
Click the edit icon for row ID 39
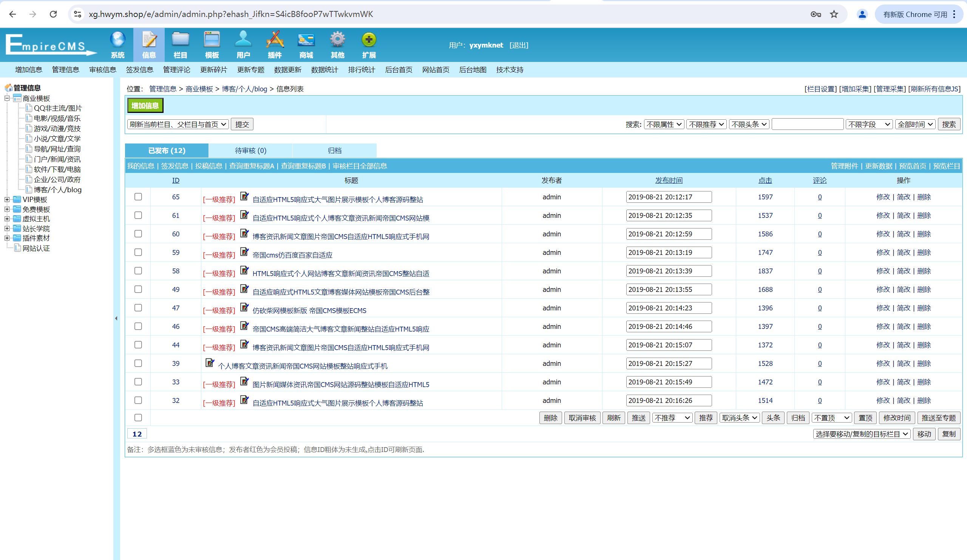coord(210,363)
